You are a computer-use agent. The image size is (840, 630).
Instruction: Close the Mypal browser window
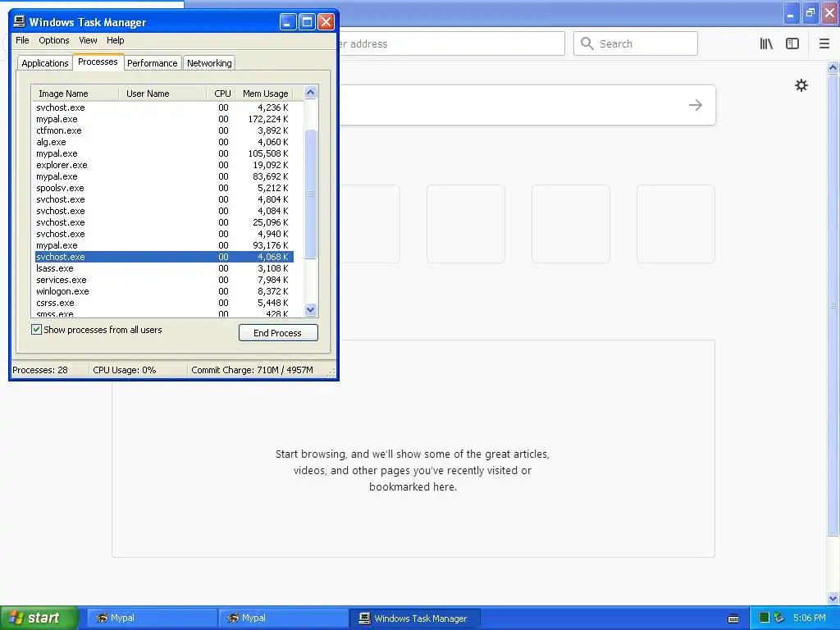830,13
